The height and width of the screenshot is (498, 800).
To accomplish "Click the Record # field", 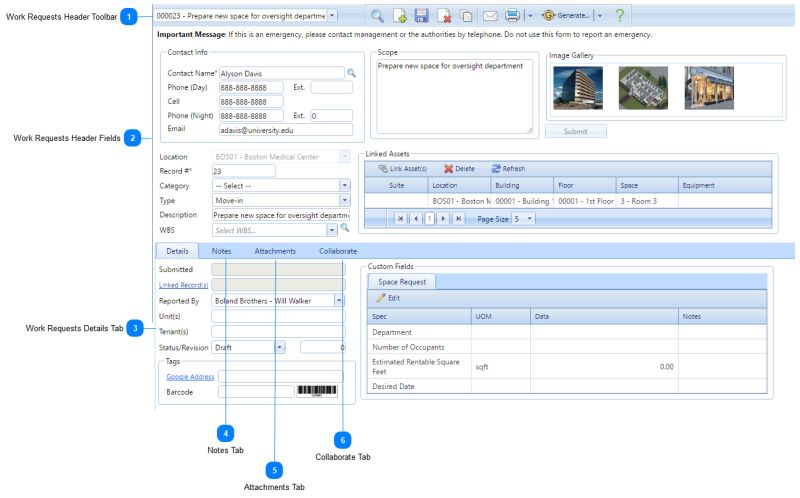I will tap(243, 170).
